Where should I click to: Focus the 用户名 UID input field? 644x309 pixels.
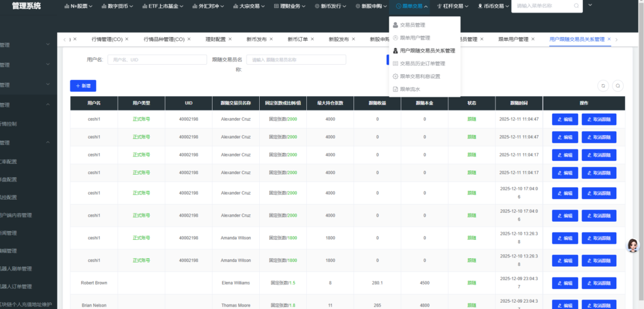157,60
